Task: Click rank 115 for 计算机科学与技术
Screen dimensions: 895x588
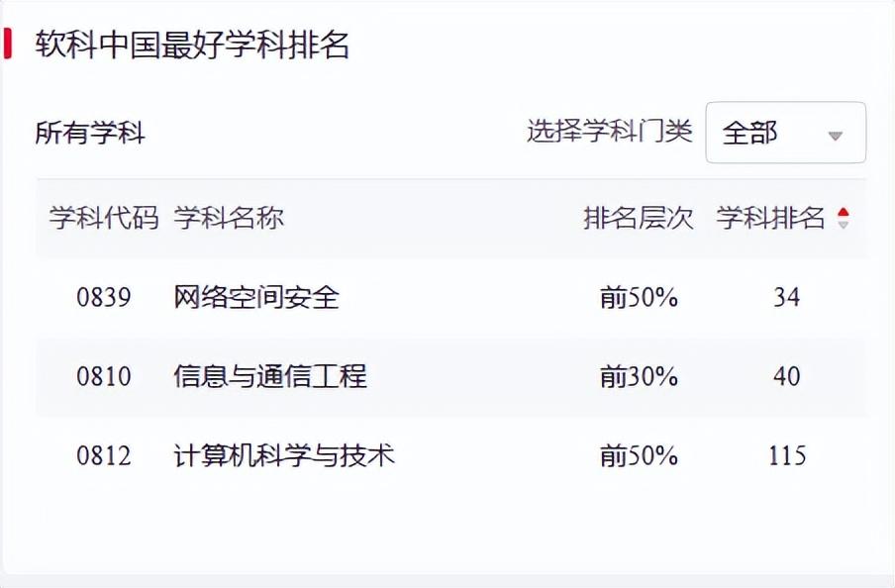Action: click(x=786, y=455)
